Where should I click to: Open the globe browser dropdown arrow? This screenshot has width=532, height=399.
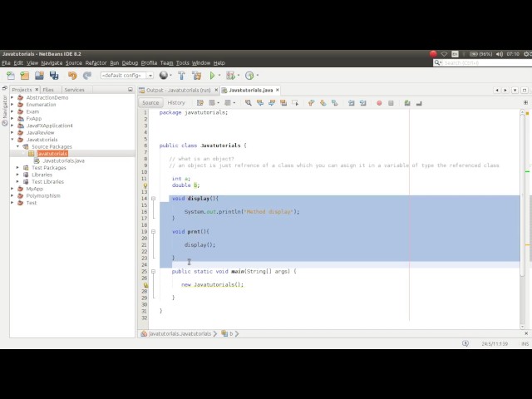[170, 76]
